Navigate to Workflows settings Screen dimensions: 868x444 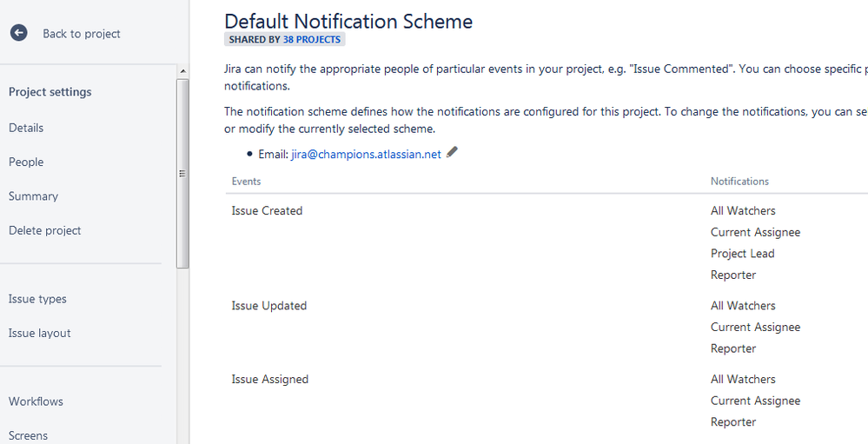36,401
